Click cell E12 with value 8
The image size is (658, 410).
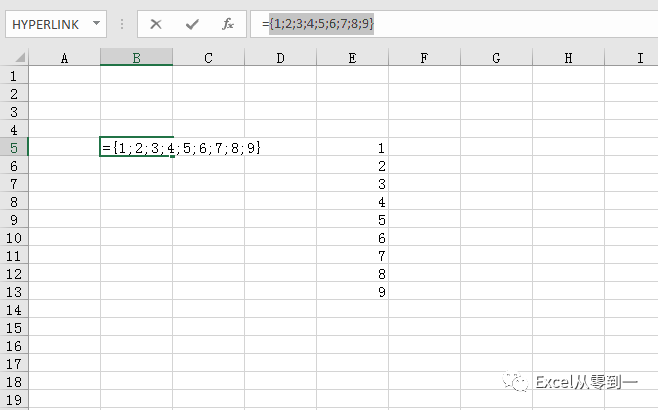coord(352,274)
